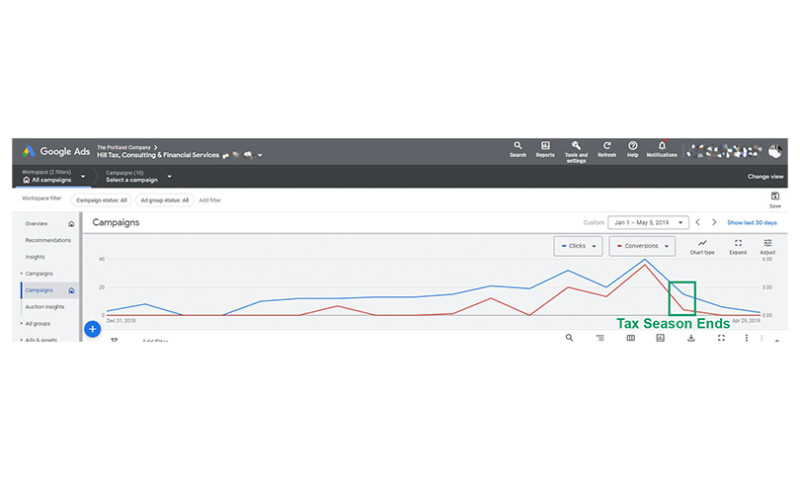Click the Change view button

tap(765, 176)
